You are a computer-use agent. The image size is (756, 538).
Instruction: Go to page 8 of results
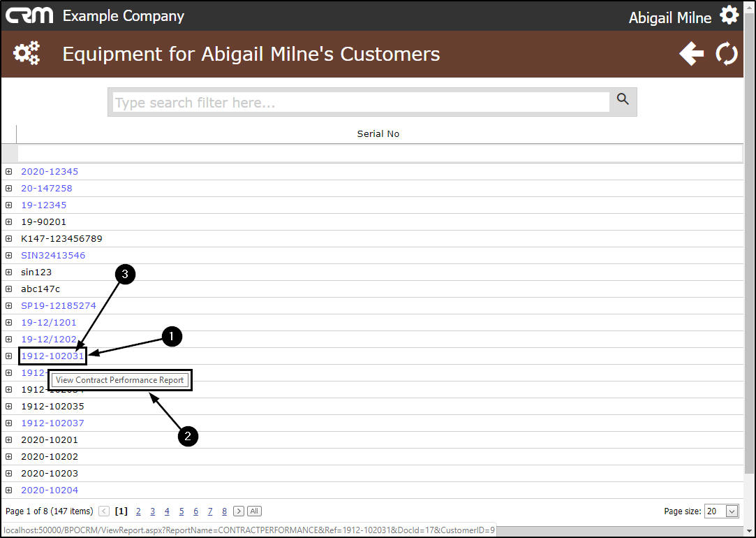(x=224, y=511)
